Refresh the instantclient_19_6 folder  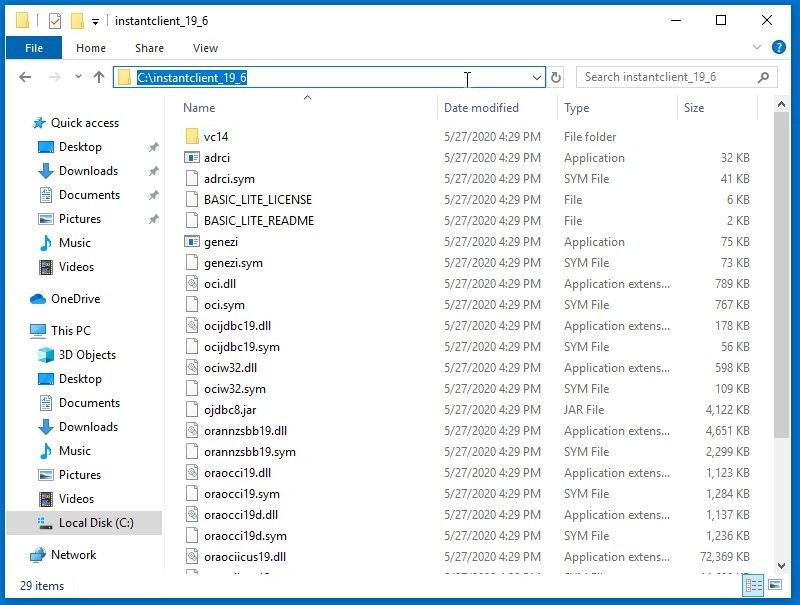coord(556,78)
